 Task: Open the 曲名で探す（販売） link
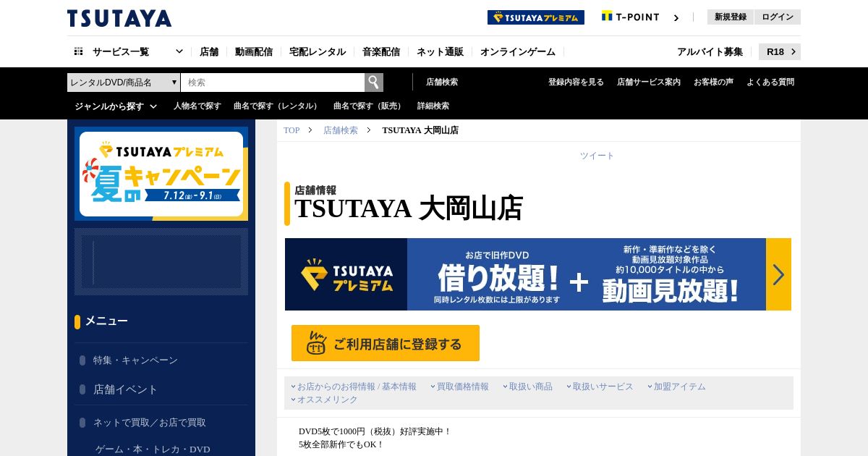pos(369,106)
